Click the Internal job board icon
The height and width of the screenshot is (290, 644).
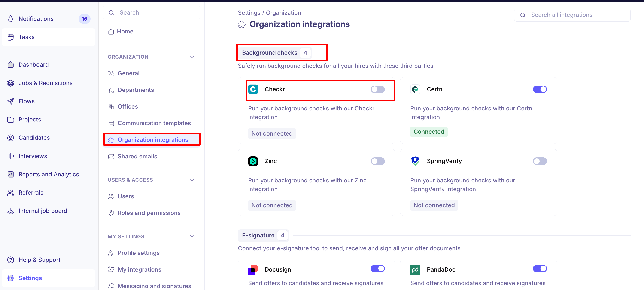10,211
